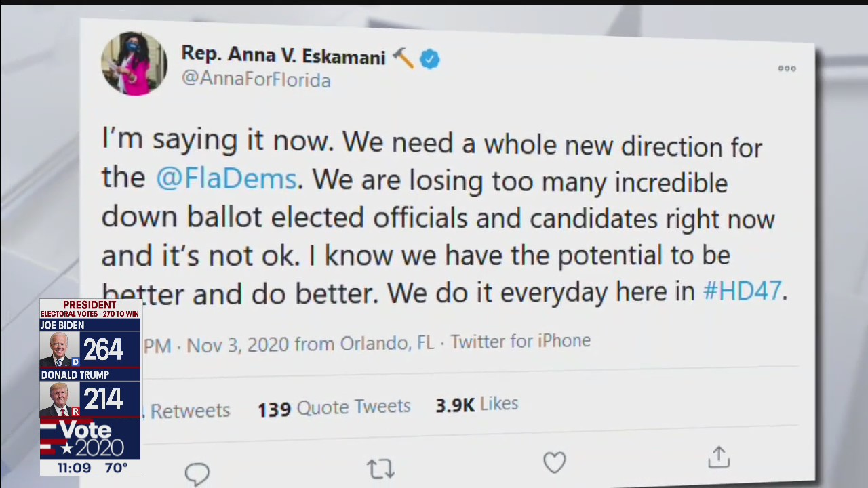
Task: Click the heart icon to like the tweet
Action: tap(554, 462)
